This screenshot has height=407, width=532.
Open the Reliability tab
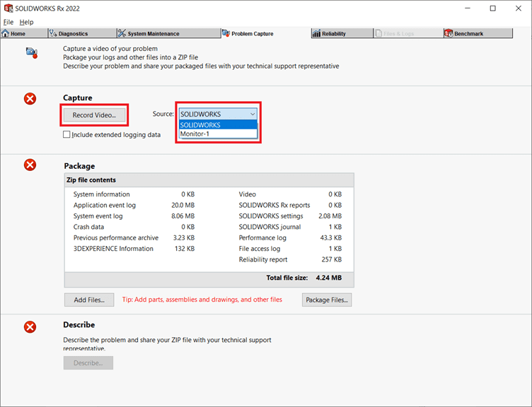point(342,33)
